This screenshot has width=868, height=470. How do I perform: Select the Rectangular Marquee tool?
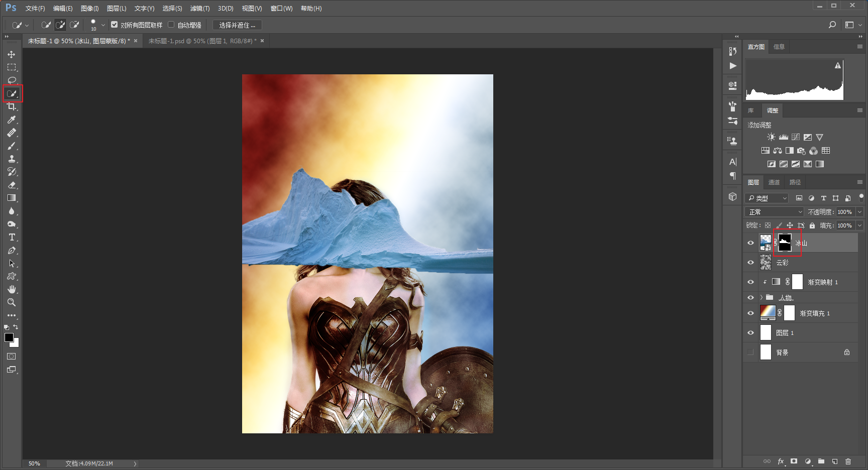pos(12,67)
